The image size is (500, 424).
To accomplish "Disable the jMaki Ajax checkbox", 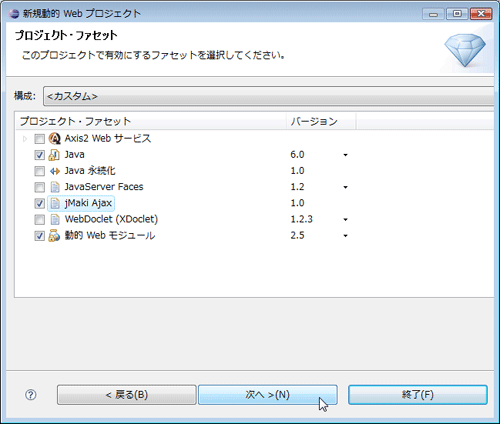I will point(39,203).
